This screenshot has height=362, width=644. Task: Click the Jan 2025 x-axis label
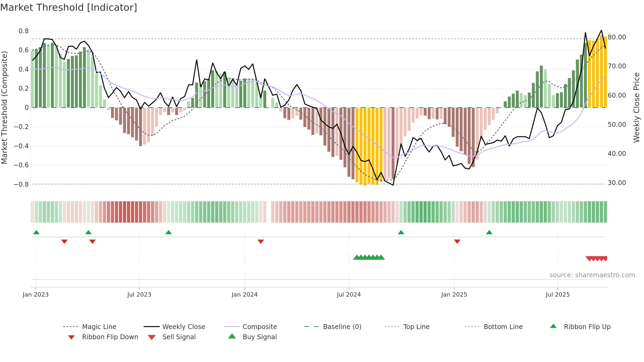(454, 294)
